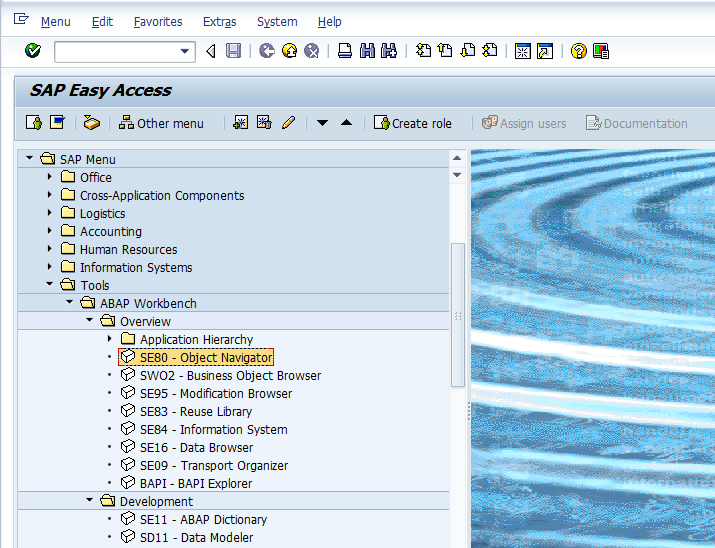
Task: Open the command field history dropdown
Action: 185,51
